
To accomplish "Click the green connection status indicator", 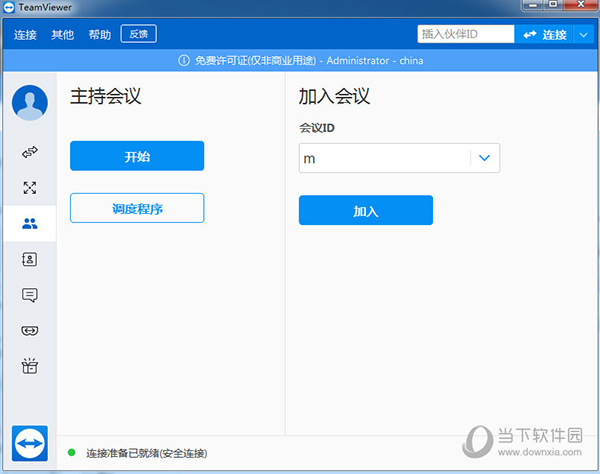I will coord(72,453).
